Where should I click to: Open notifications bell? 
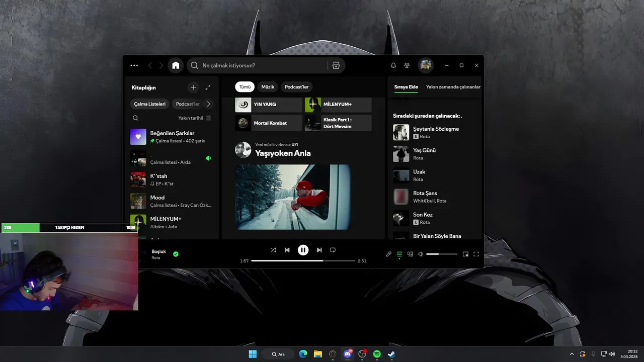coord(393,65)
